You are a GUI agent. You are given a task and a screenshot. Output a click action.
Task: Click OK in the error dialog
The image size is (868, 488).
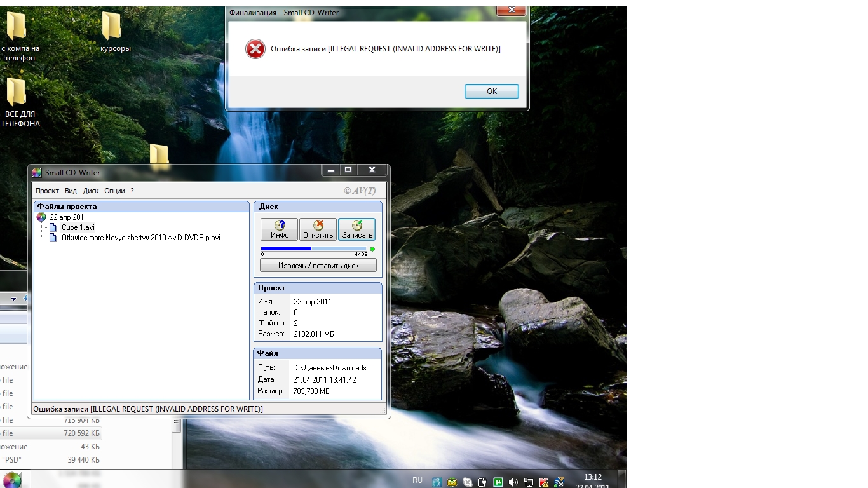pos(492,91)
